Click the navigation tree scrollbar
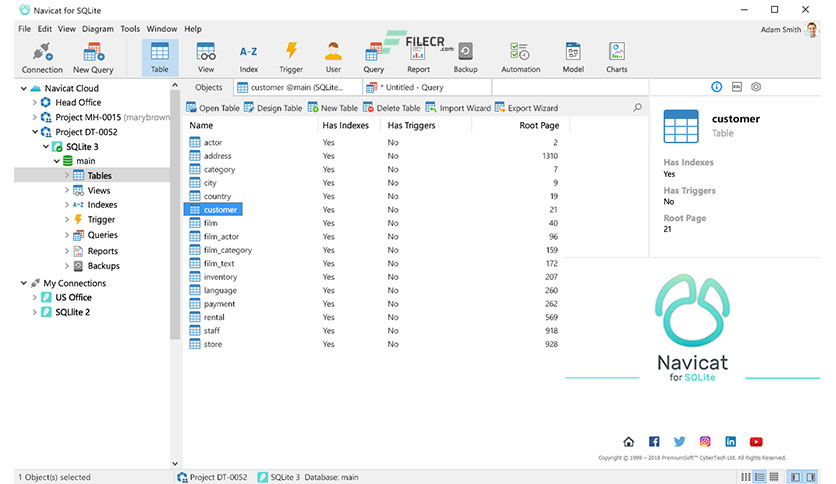Image resolution: width=836 pixels, height=484 pixels. click(175, 215)
